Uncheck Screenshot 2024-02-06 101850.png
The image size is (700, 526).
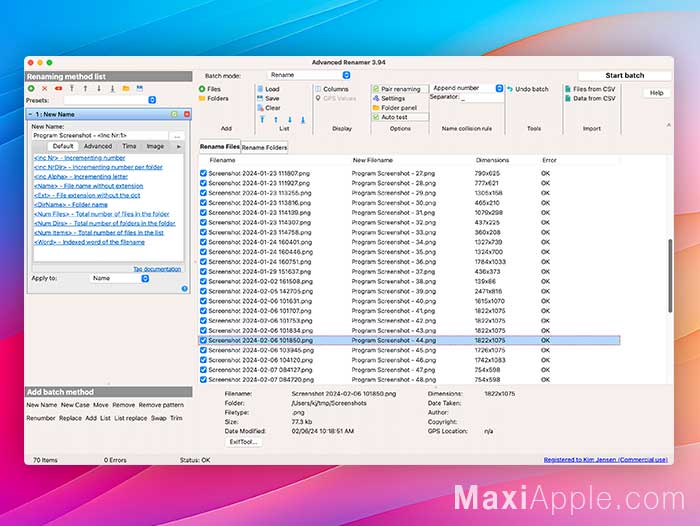coord(203,340)
